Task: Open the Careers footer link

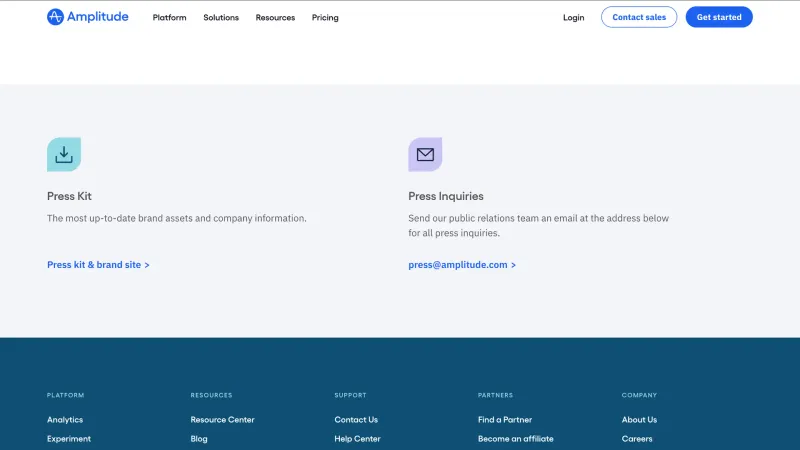Action: coord(637,439)
